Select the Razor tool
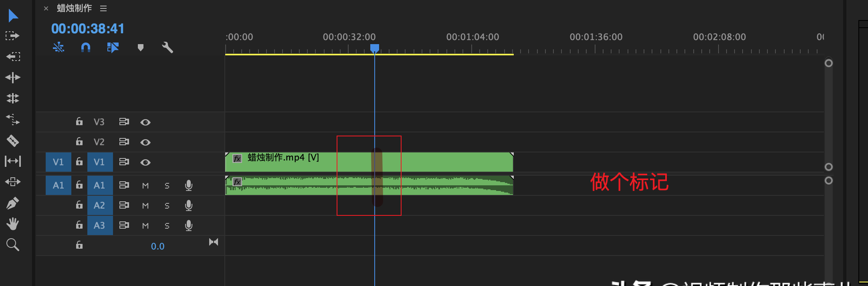Image resolution: width=868 pixels, height=286 pixels. [x=12, y=140]
